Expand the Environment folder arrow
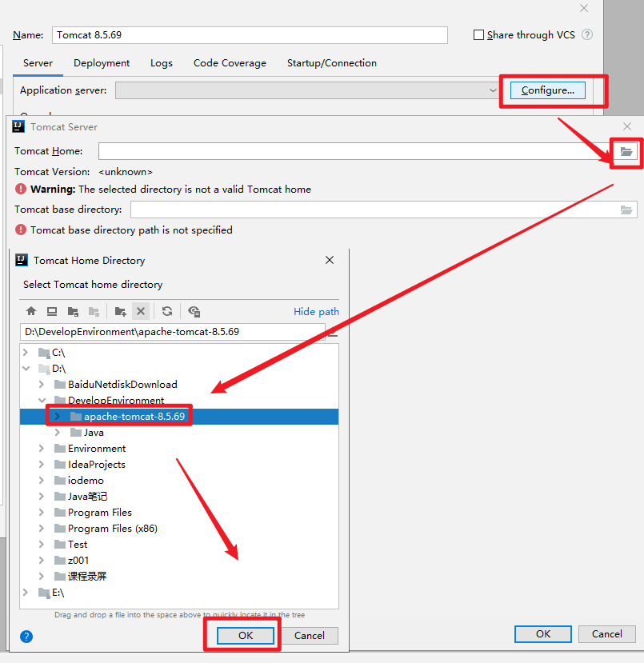Viewport: 644px width, 663px height. coord(42,448)
